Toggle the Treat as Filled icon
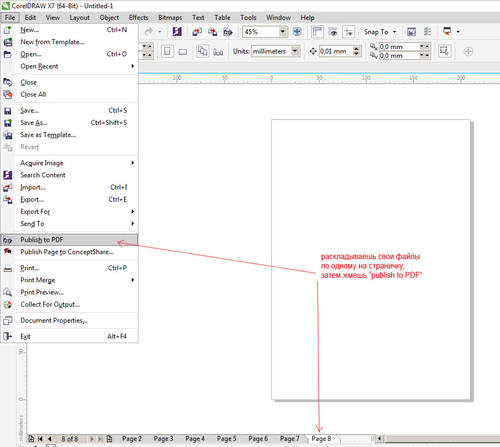 click(x=444, y=51)
